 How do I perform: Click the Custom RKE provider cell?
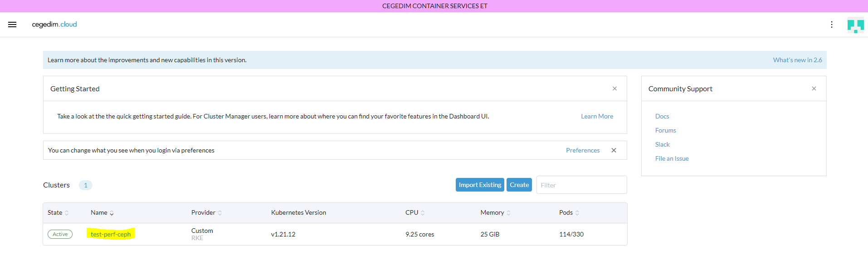202,234
